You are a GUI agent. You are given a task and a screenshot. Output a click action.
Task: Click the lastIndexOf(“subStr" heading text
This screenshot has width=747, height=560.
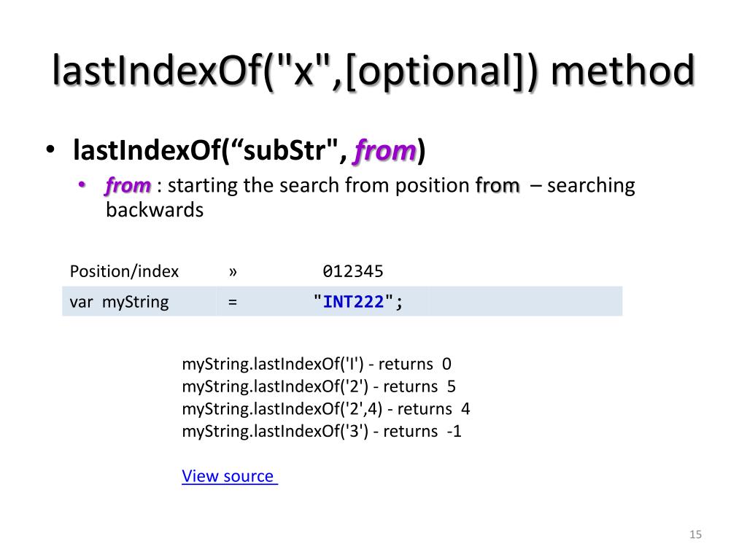click(x=209, y=150)
